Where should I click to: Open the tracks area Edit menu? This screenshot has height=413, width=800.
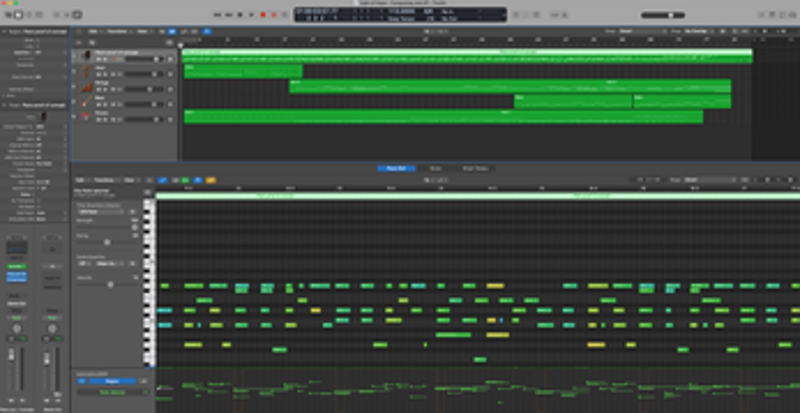(x=93, y=31)
